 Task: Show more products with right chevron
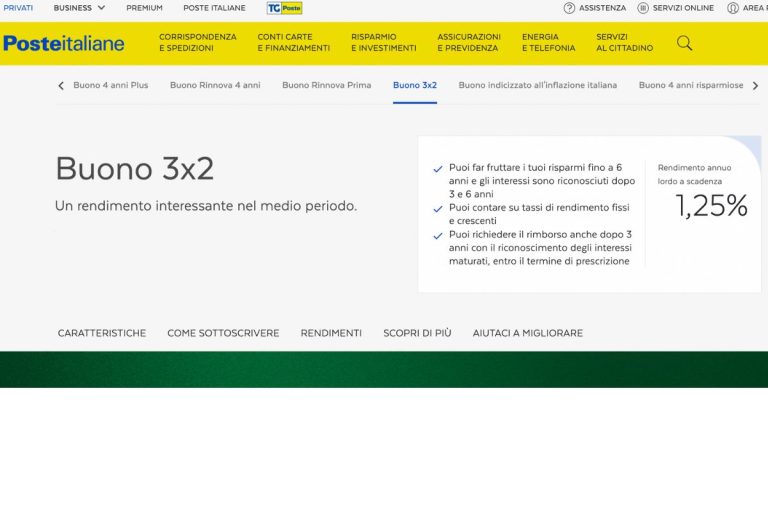click(755, 86)
